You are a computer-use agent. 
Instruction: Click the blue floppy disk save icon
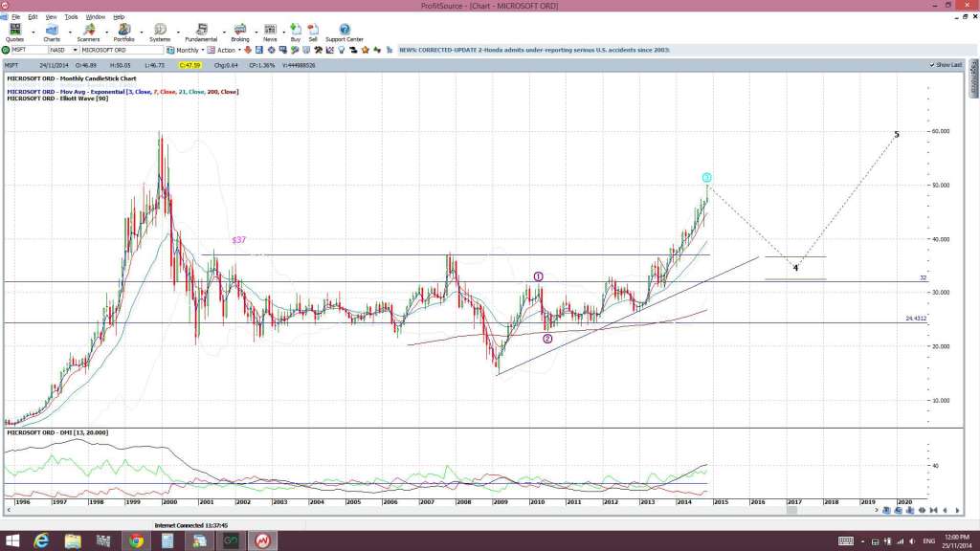258,50
